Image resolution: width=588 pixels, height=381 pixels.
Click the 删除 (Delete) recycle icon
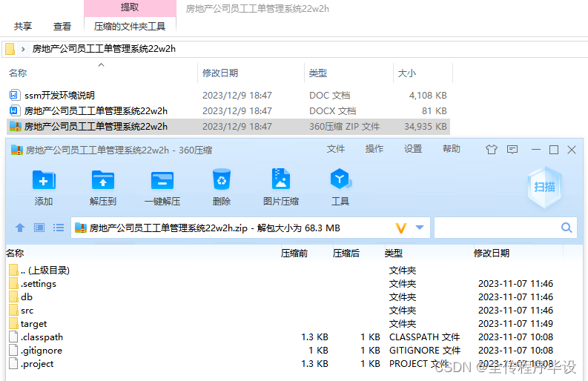(221, 179)
